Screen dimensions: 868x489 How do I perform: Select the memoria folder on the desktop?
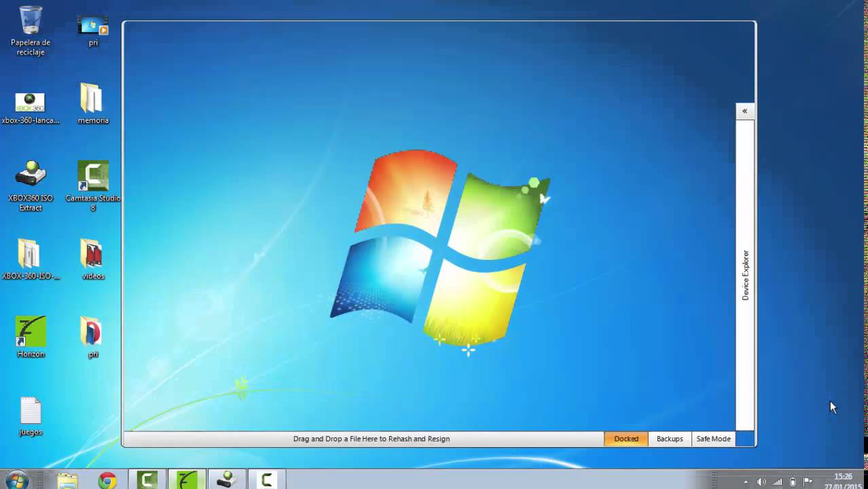tap(93, 104)
